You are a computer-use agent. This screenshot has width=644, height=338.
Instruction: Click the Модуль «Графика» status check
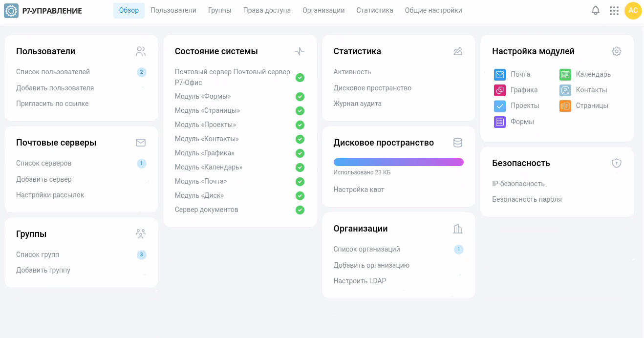coord(300,153)
